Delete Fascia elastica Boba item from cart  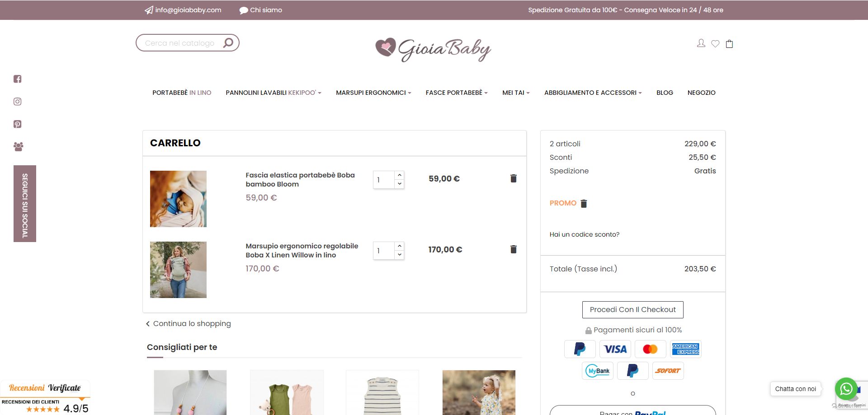(x=514, y=178)
